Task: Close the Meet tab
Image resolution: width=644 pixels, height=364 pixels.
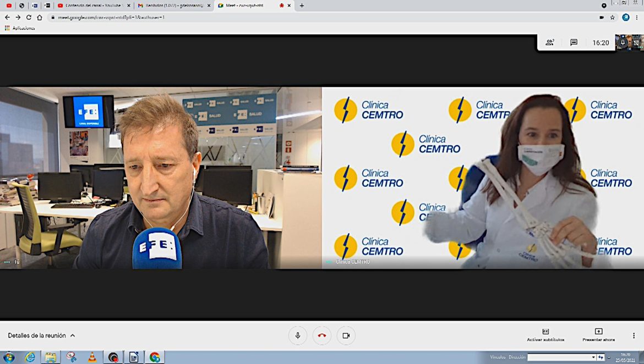Action: pyautogui.click(x=289, y=5)
